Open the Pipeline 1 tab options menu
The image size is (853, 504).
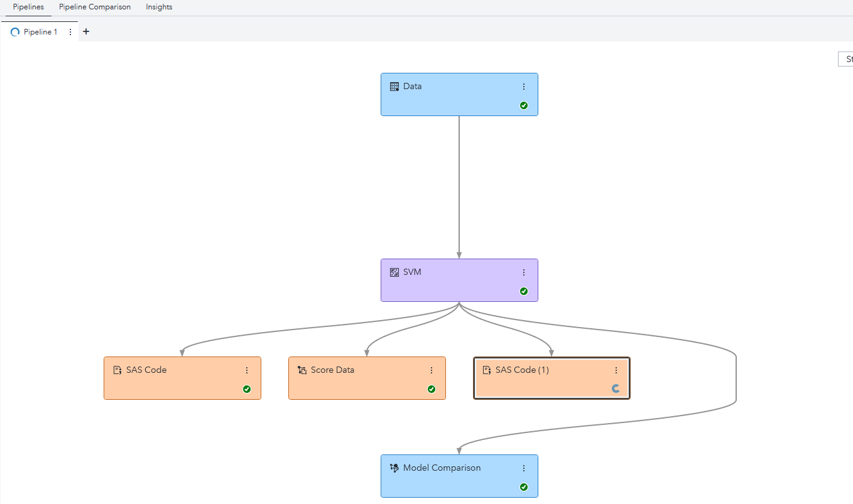coord(70,31)
